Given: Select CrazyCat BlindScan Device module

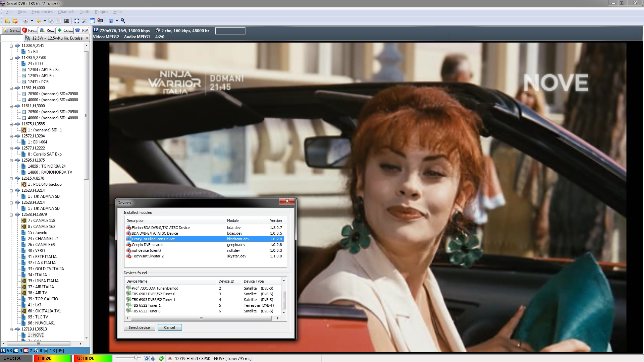Looking at the screenshot, I should click(x=205, y=239).
